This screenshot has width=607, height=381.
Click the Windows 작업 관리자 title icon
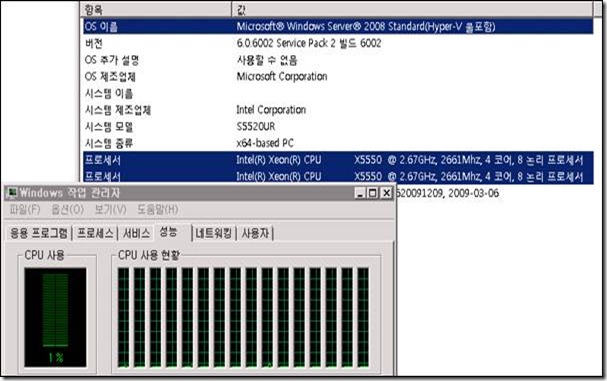click(x=12, y=192)
